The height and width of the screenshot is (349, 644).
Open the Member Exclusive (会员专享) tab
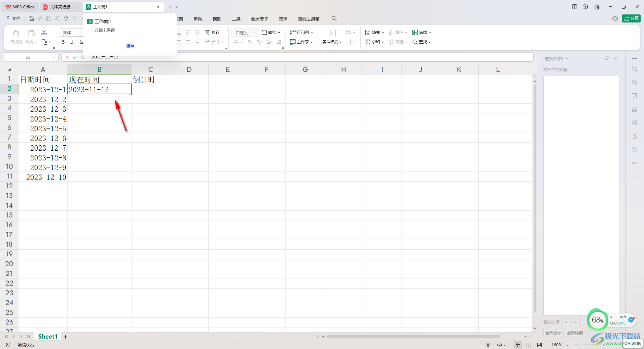tap(260, 19)
